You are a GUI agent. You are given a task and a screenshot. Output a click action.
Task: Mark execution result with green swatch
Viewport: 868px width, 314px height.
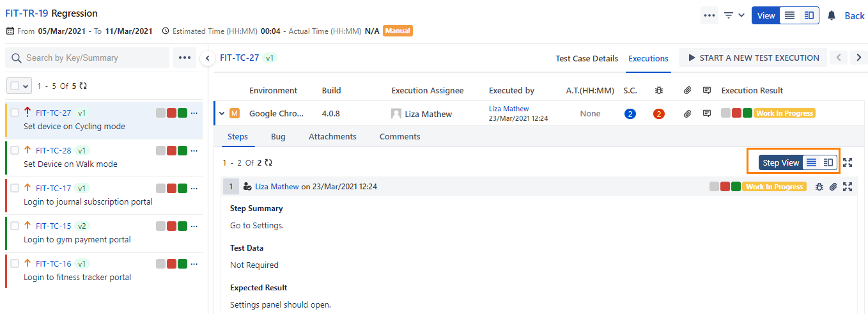747,113
